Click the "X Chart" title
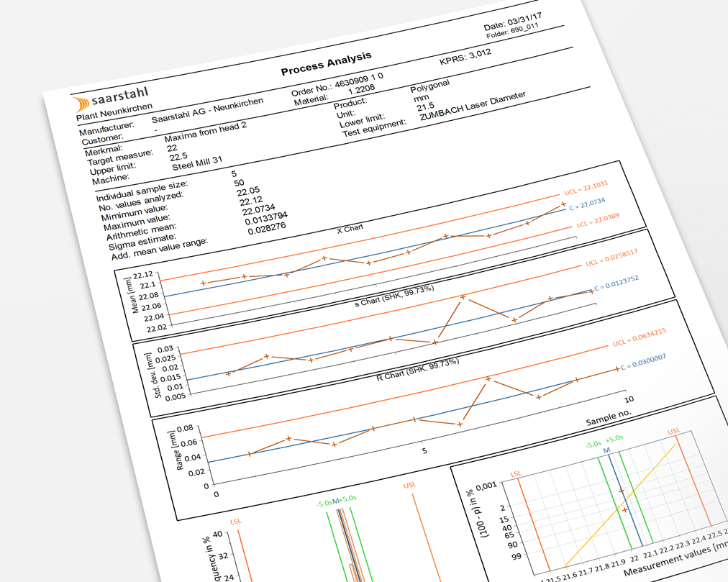The width and height of the screenshot is (728, 582). pyautogui.click(x=350, y=229)
